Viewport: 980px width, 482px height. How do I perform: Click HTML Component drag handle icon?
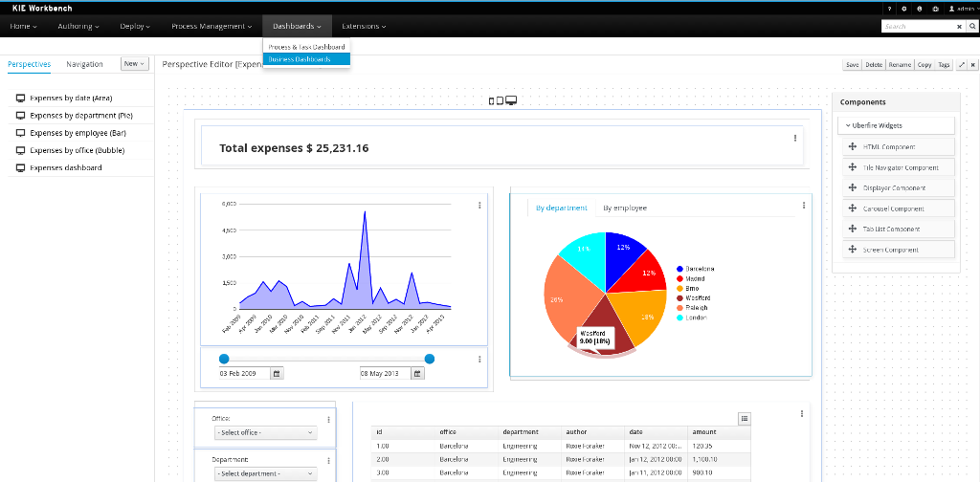click(852, 146)
